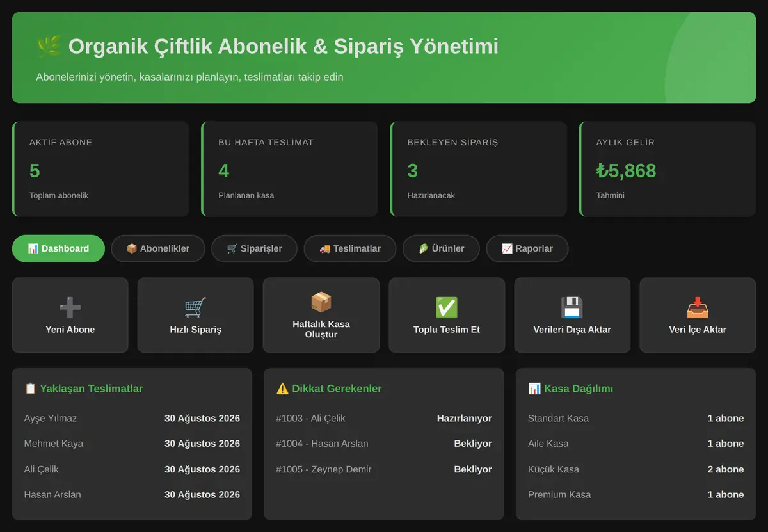Click the Yeni Abone button label
The image size is (768, 532).
(x=70, y=330)
